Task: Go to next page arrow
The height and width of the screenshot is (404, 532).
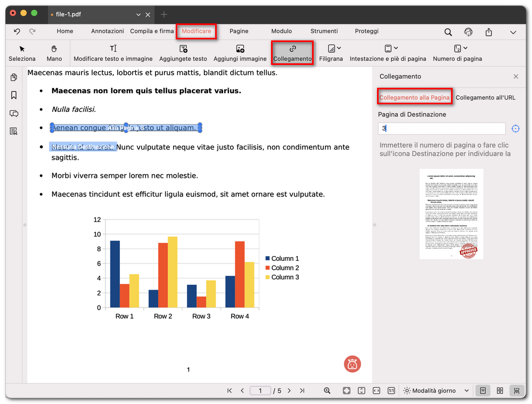Action: click(289, 391)
